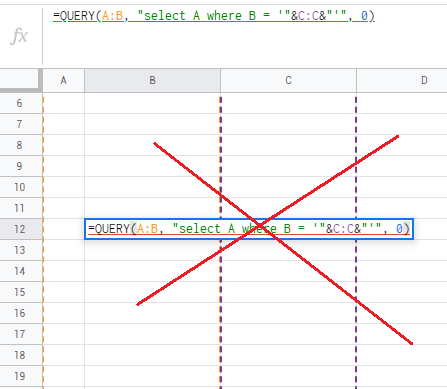The width and height of the screenshot is (447, 389).
Task: Click the QUERY formula in cell B12
Action: click(249, 229)
